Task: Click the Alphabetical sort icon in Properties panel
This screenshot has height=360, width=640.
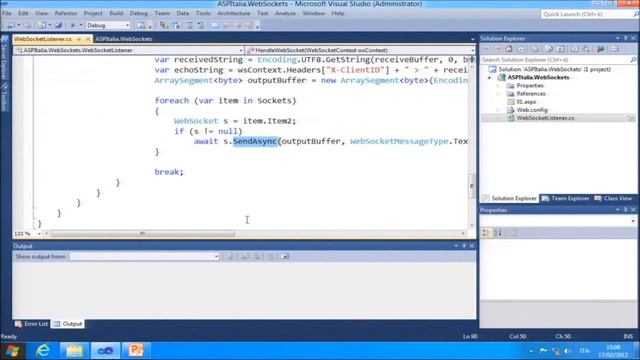Action: click(498, 233)
